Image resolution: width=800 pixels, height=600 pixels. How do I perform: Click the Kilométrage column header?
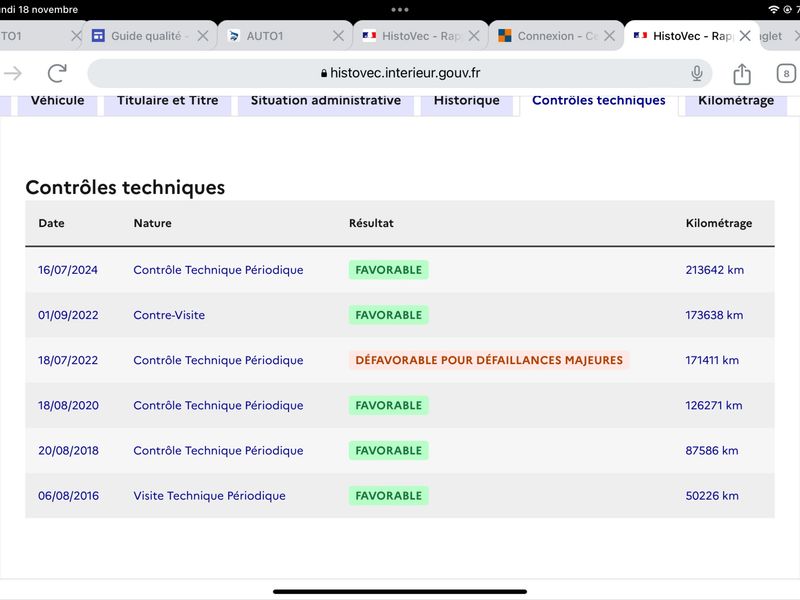click(x=718, y=223)
